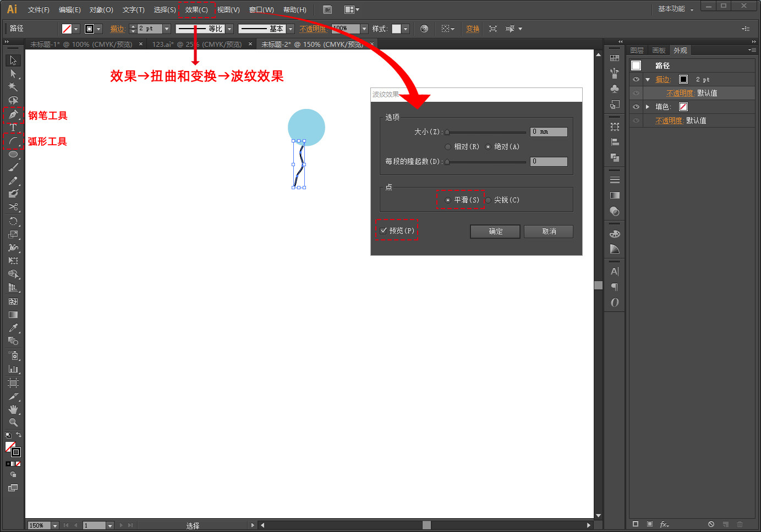Open the zoom level dropdown in status bar
Screen dimensions: 761x532
coord(55,525)
